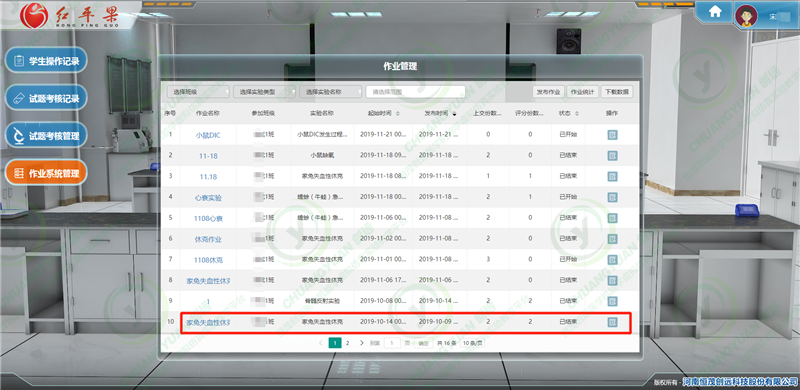This screenshot has width=800, height=390.
Task: Open the home page icon
Action: point(715,12)
